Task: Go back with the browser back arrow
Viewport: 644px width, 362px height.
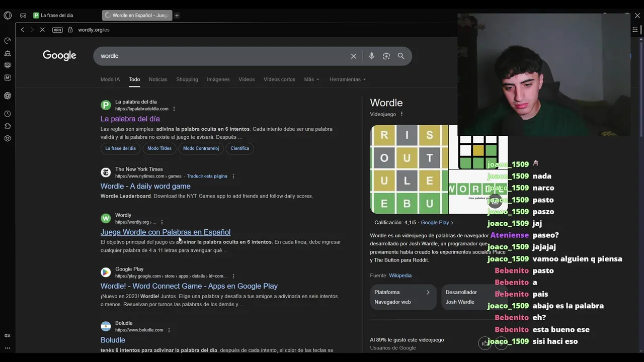Action: (x=22, y=30)
